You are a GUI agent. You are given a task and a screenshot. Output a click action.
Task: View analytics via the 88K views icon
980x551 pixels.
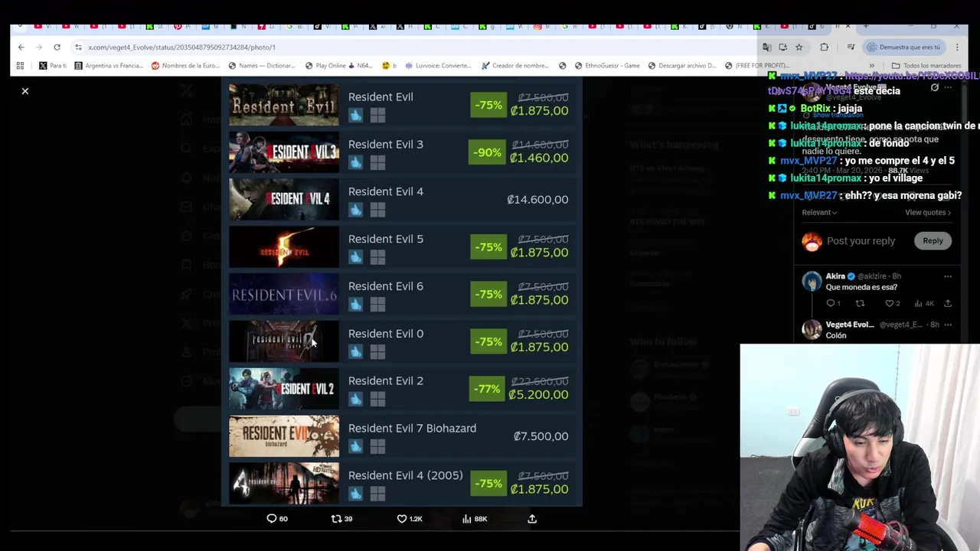pos(475,519)
